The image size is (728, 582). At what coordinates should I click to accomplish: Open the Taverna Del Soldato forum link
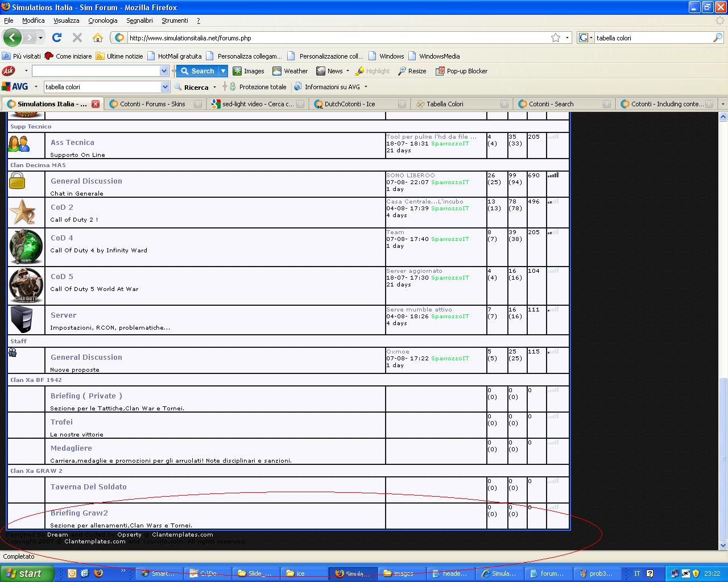coord(88,487)
